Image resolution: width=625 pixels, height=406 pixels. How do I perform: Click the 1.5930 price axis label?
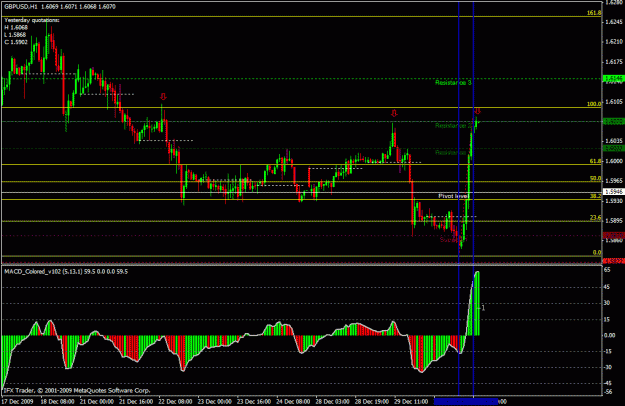click(614, 201)
